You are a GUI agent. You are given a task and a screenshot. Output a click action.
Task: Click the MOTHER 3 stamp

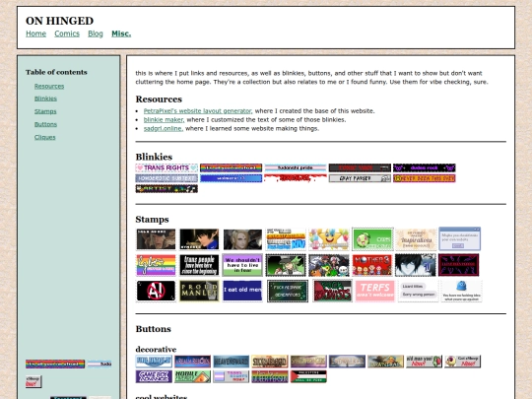371,265
